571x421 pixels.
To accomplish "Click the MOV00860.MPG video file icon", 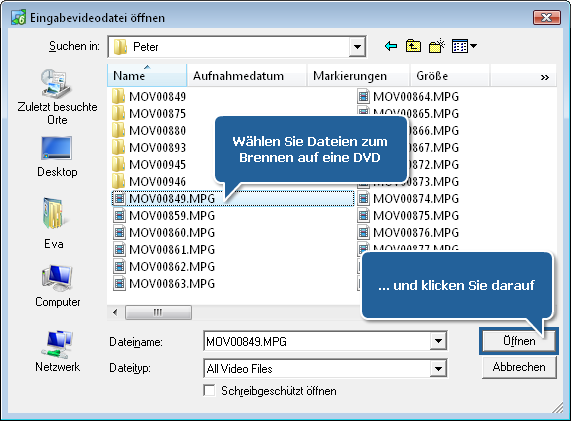I will (x=119, y=232).
